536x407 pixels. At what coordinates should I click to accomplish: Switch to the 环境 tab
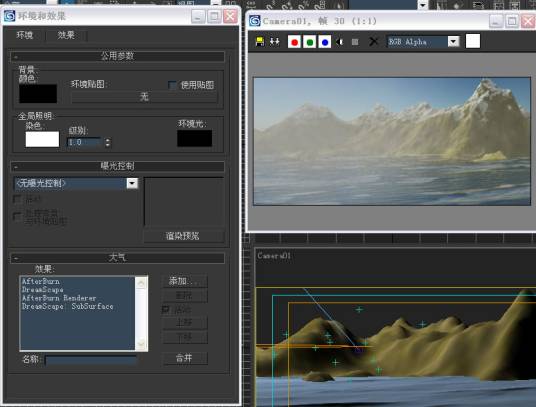tap(25, 35)
